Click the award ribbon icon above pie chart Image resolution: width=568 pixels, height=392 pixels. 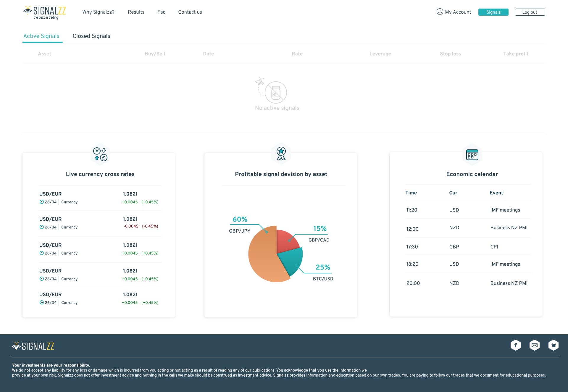pyautogui.click(x=281, y=154)
